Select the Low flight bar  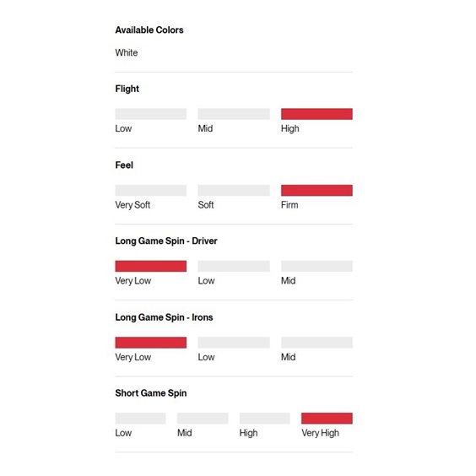coord(151,114)
